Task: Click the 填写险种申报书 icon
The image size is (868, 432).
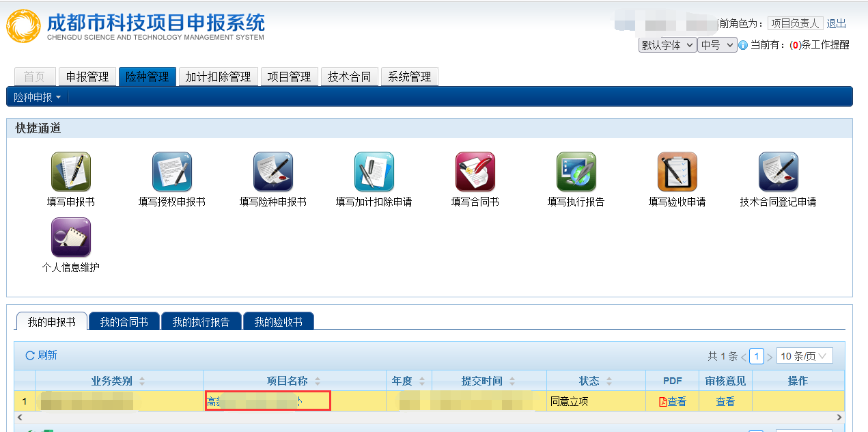Action: [x=273, y=172]
